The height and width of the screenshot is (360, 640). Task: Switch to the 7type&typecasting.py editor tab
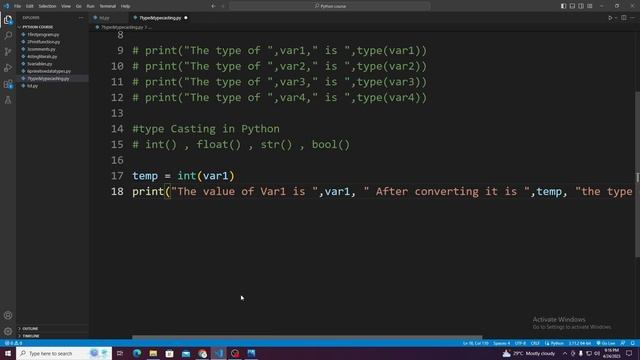160,18
